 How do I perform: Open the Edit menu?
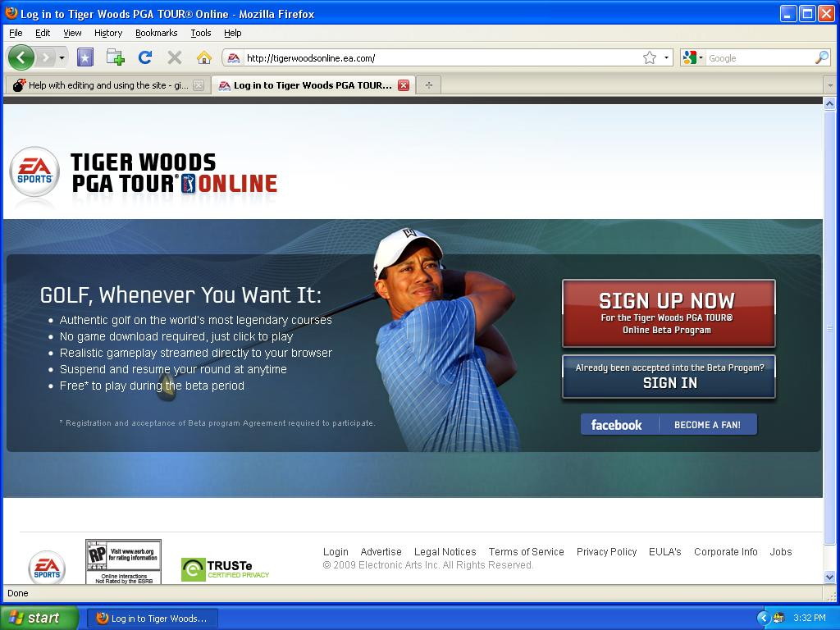(x=43, y=33)
